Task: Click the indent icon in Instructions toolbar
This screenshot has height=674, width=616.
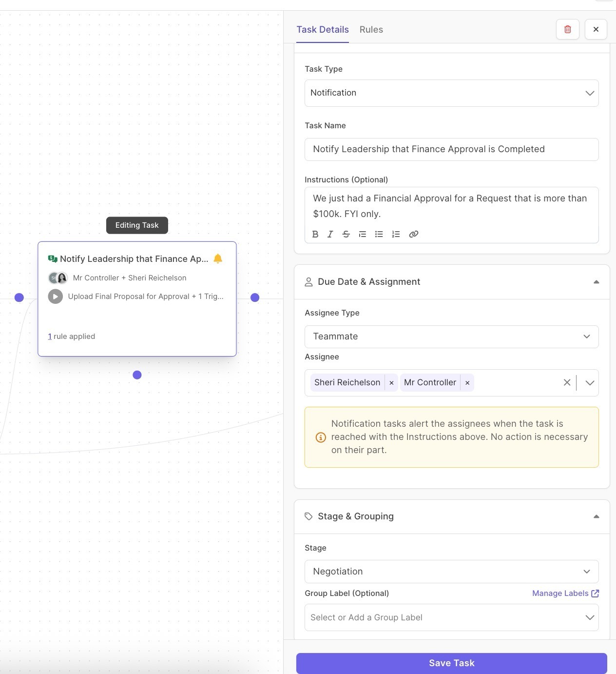Action: pos(362,234)
